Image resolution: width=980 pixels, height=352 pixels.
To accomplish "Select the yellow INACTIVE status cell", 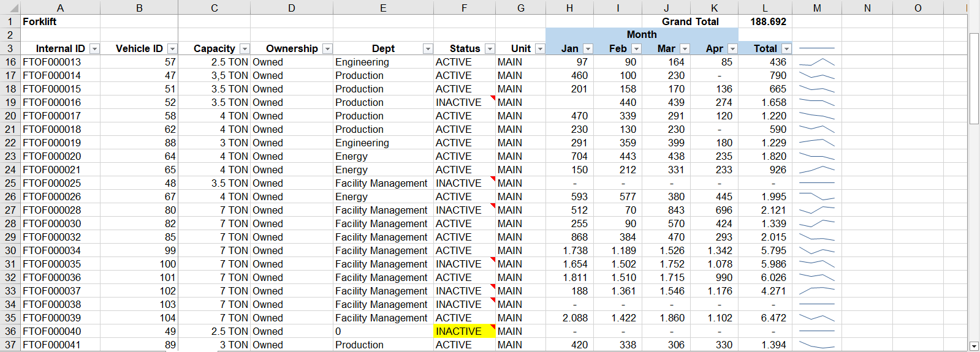I will click(x=465, y=331).
